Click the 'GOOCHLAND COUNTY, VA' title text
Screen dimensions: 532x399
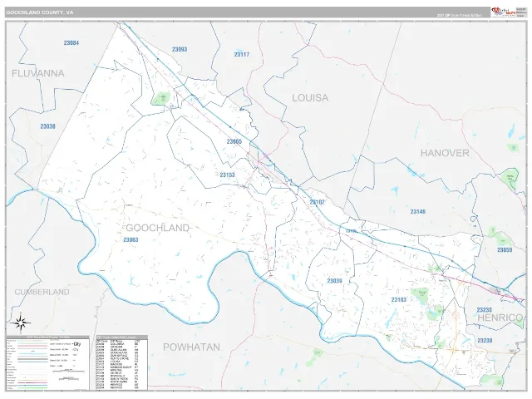point(39,12)
